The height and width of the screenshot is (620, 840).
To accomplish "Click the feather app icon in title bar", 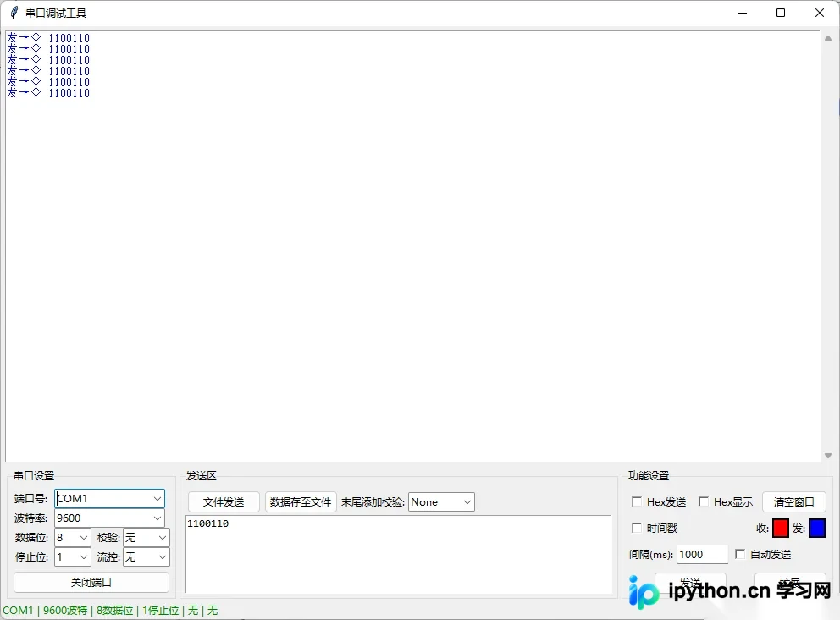I will tap(14, 13).
